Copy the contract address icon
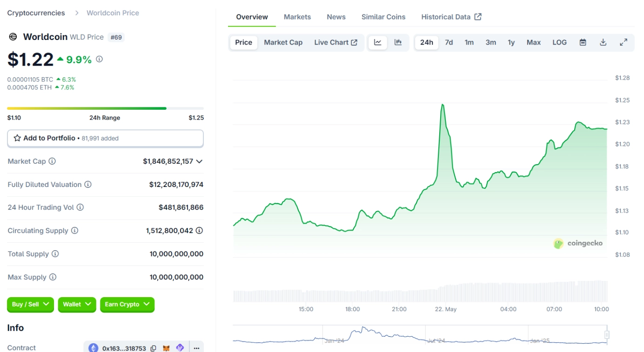644x352 pixels. 153,348
